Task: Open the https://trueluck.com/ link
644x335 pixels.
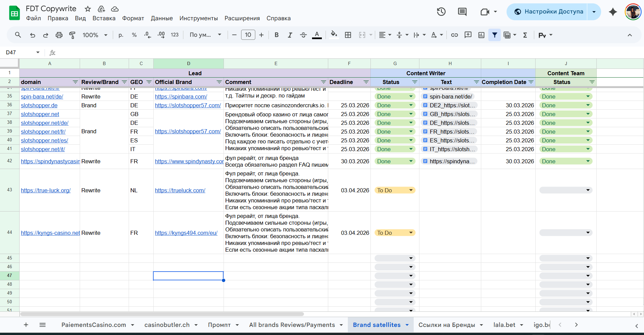Action: point(180,190)
